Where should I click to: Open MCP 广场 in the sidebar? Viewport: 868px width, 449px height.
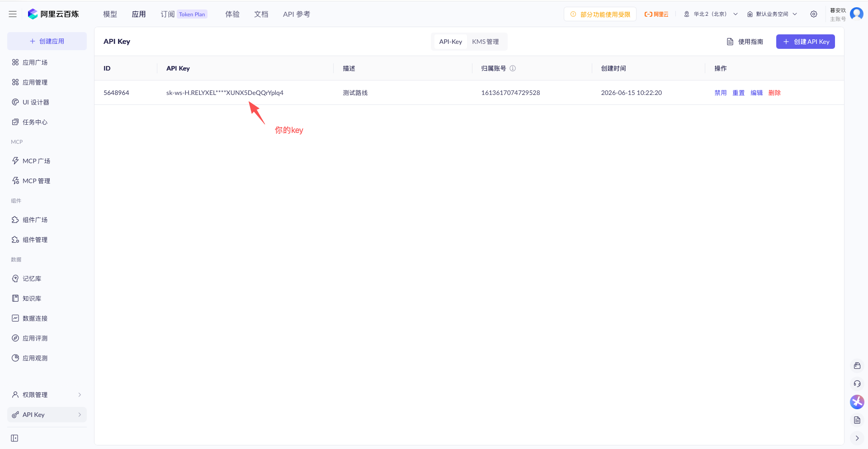coord(47,161)
